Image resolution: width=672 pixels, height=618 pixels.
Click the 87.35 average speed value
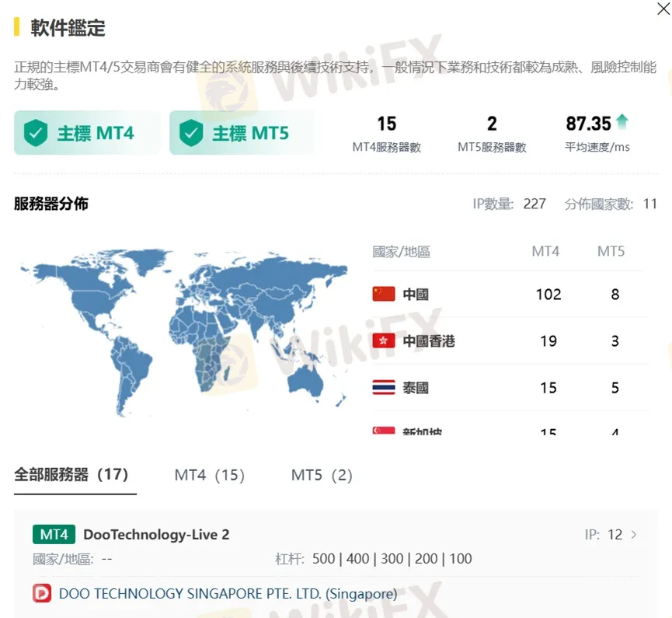pyautogui.click(x=588, y=124)
